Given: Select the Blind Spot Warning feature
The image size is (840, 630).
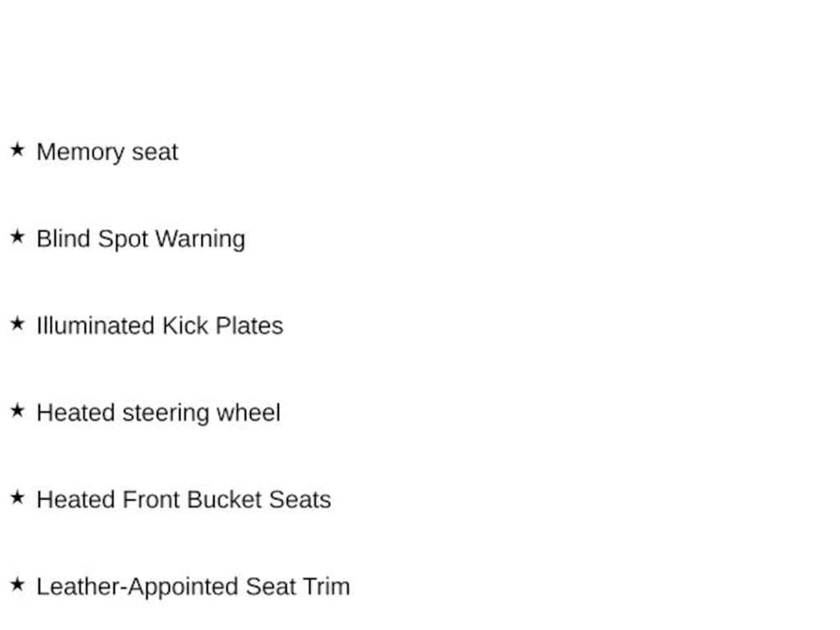Looking at the screenshot, I should click(x=140, y=239).
